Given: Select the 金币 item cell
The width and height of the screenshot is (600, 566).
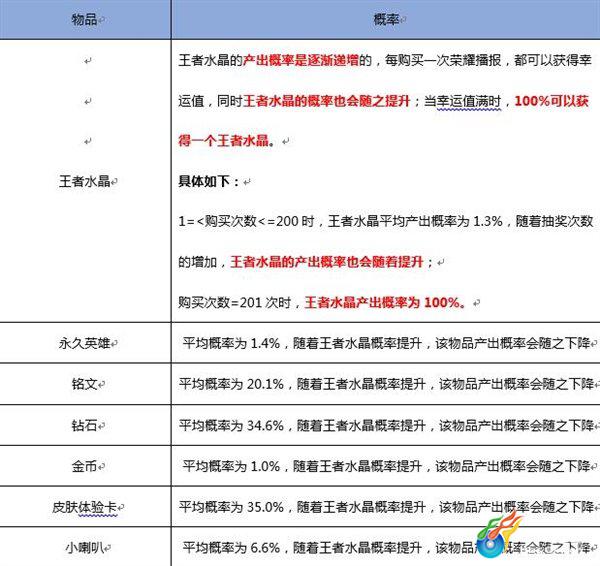Looking at the screenshot, I should [85, 466].
